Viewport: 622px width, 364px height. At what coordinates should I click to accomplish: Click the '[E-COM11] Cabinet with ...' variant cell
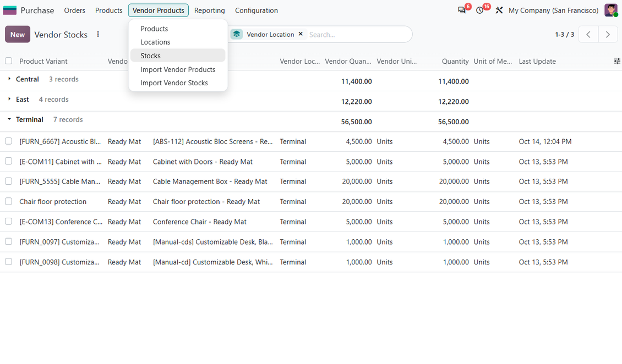click(x=61, y=162)
